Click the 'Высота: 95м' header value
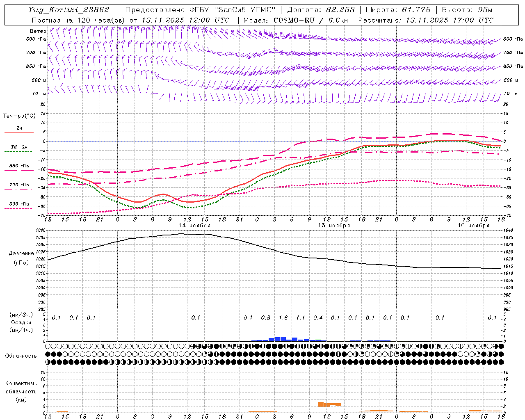 coord(467,10)
